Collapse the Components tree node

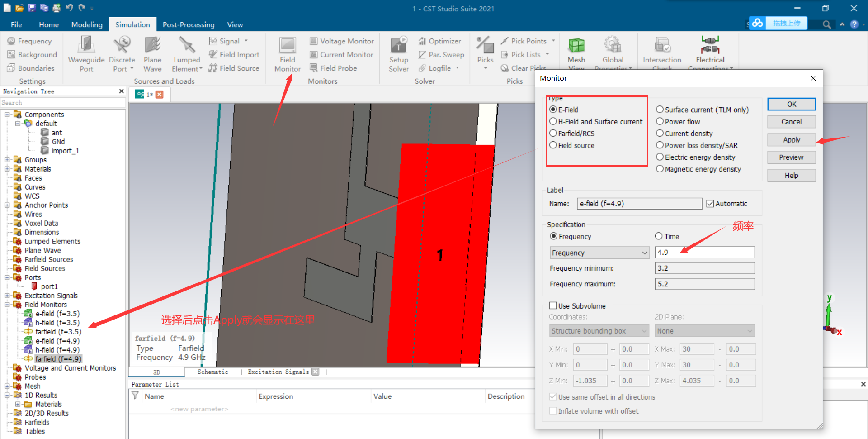pos(7,115)
